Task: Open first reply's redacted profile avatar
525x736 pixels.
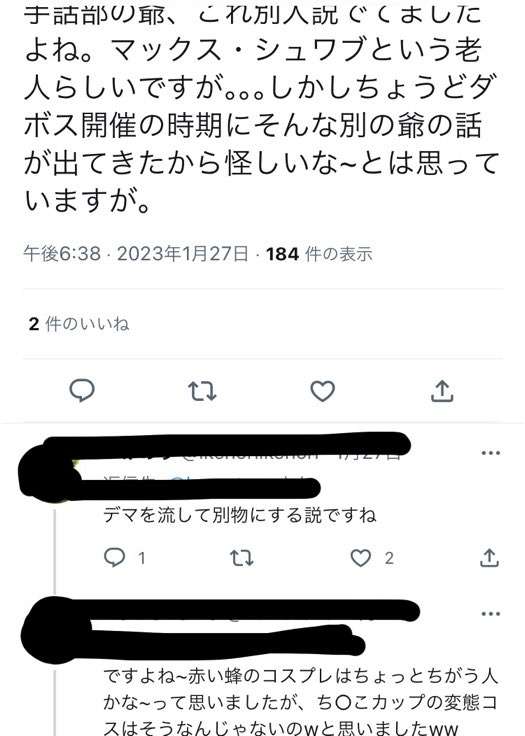Action: (x=49, y=472)
